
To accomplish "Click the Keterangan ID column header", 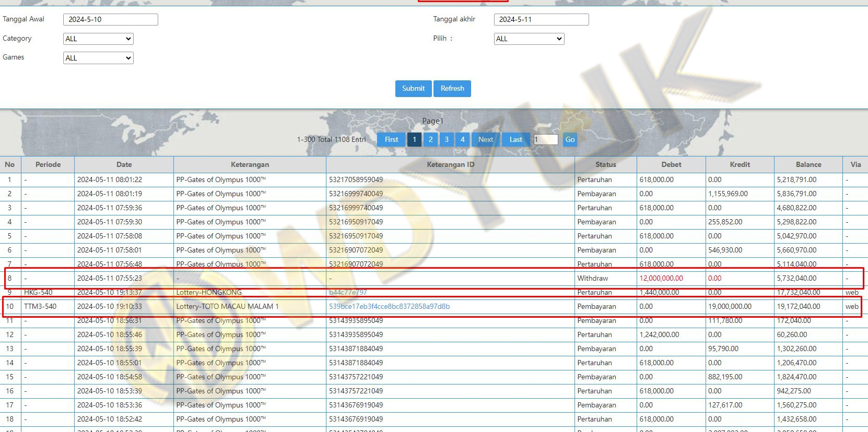I will (x=450, y=164).
